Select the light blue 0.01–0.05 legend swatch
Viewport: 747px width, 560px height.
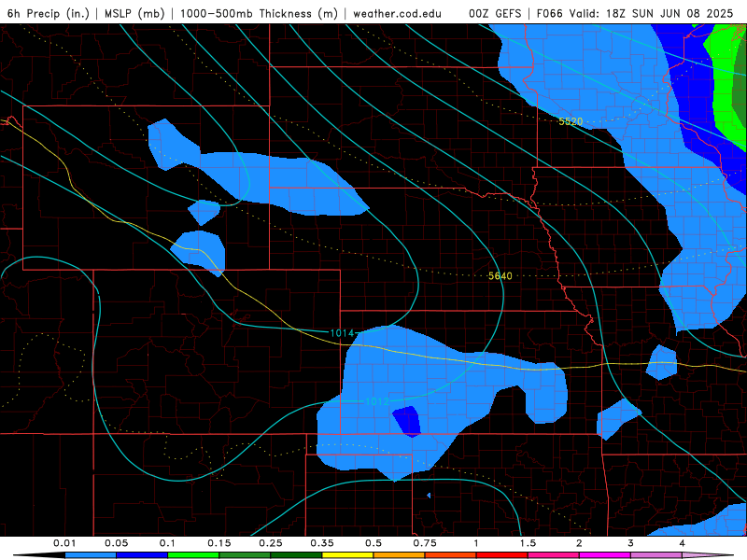[x=91, y=555]
